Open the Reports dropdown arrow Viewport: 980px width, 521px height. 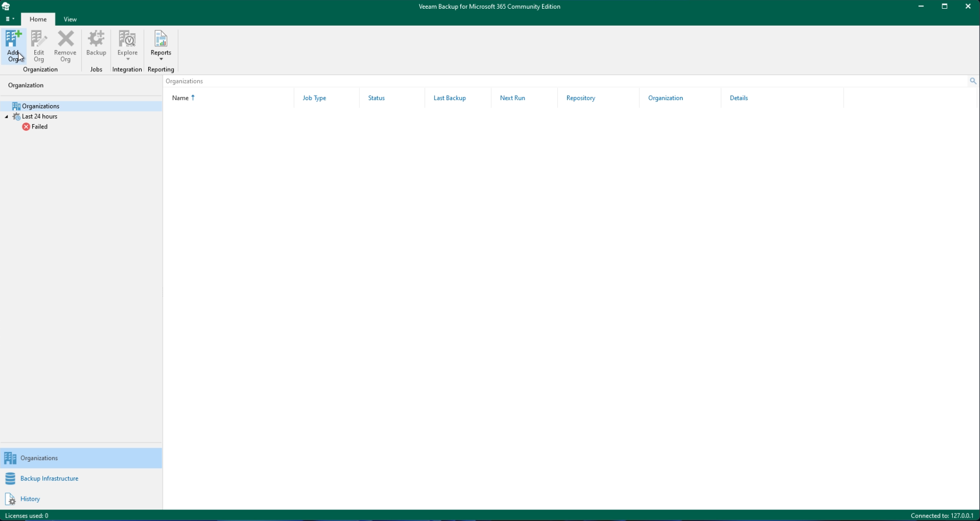160,60
